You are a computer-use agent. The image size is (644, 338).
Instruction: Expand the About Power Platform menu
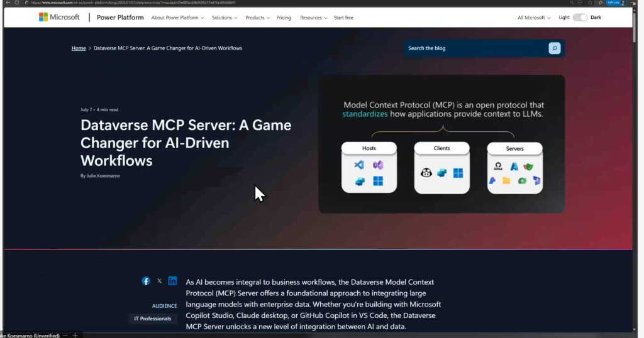click(177, 18)
